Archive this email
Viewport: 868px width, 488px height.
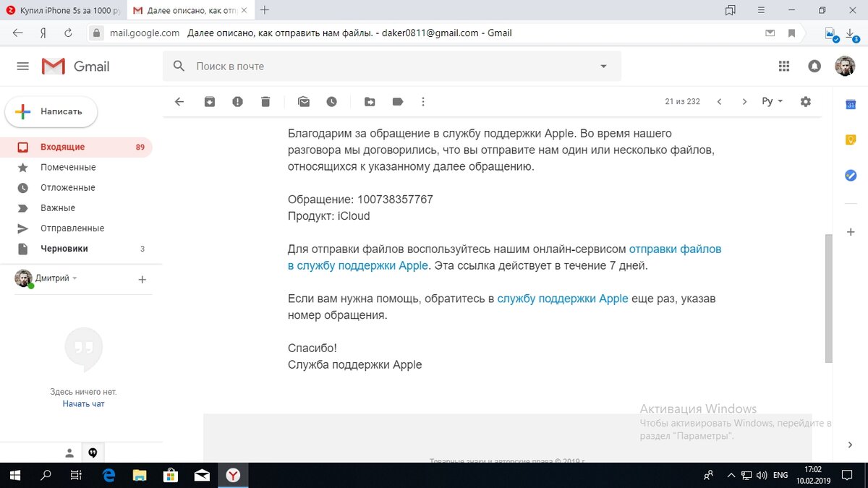(210, 102)
